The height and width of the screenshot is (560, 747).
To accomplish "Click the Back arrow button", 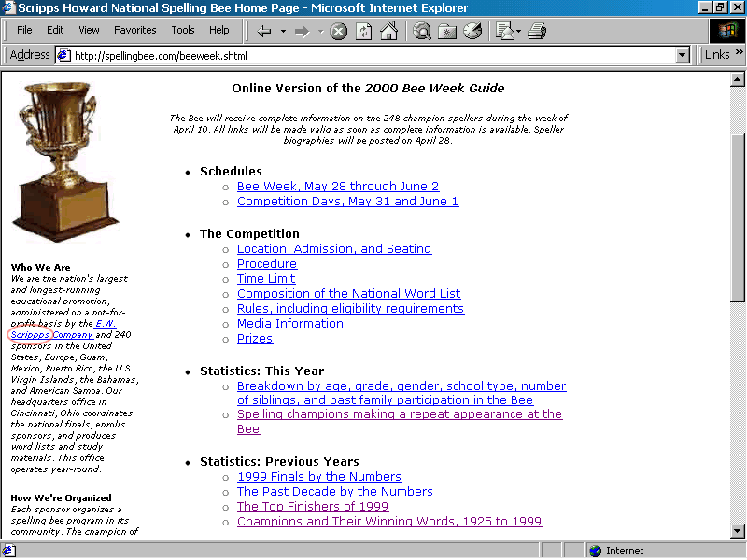I will click(x=264, y=31).
